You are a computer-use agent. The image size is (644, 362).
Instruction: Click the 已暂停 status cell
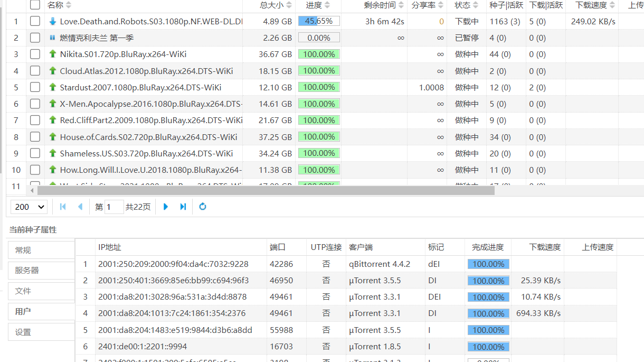(467, 38)
